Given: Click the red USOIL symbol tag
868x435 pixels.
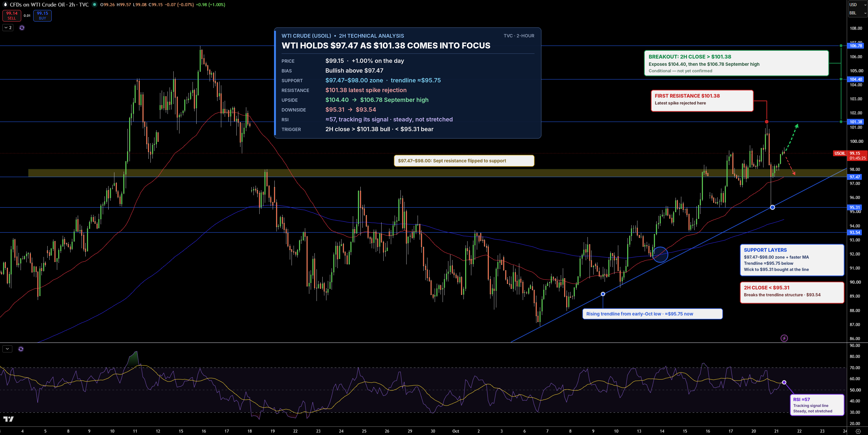Looking at the screenshot, I should coord(840,153).
